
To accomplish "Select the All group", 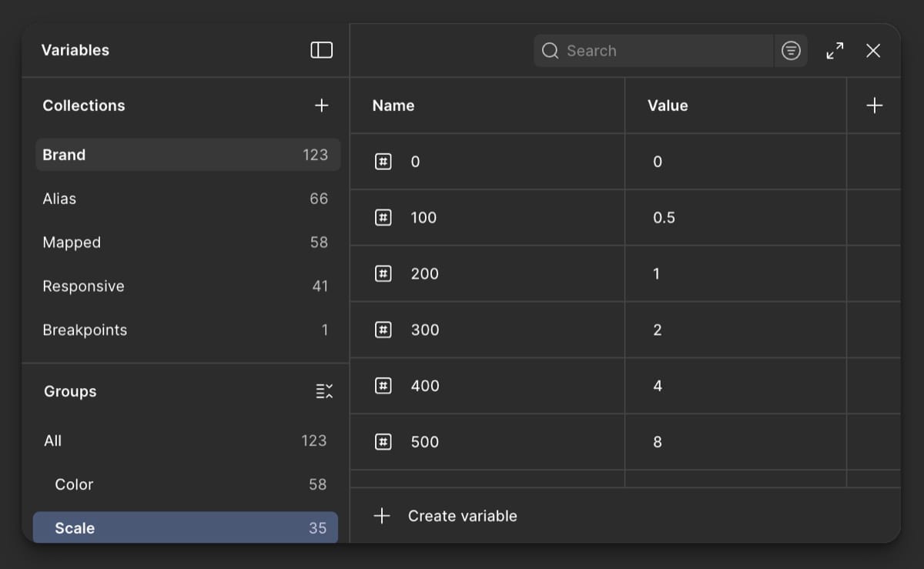I will 186,440.
